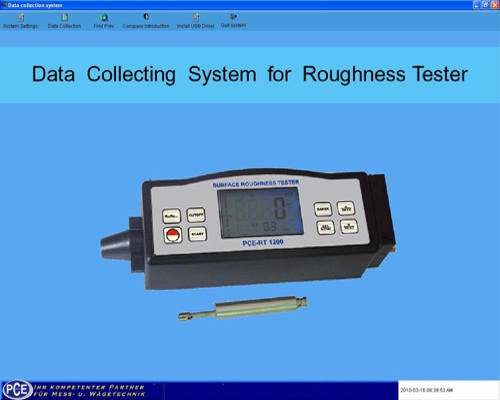The height and width of the screenshot is (400, 500).
Task: Launch Install USB Driver from the toolbar
Action: click(196, 21)
